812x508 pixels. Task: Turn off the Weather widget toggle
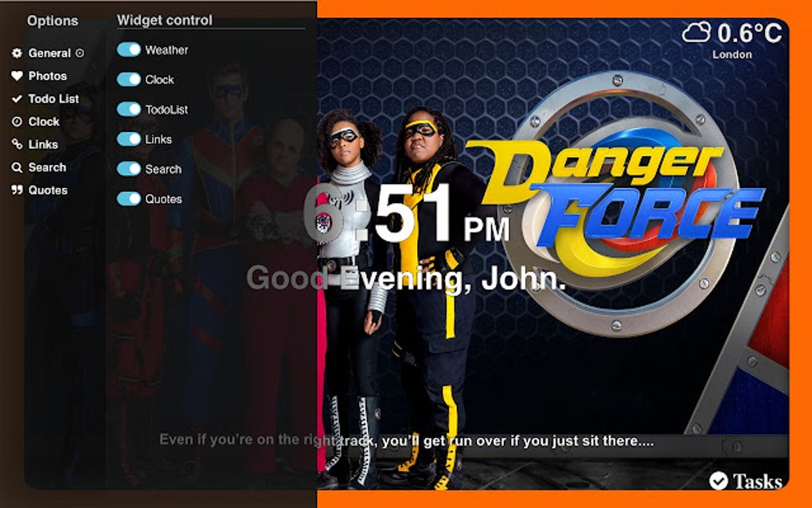(128, 49)
